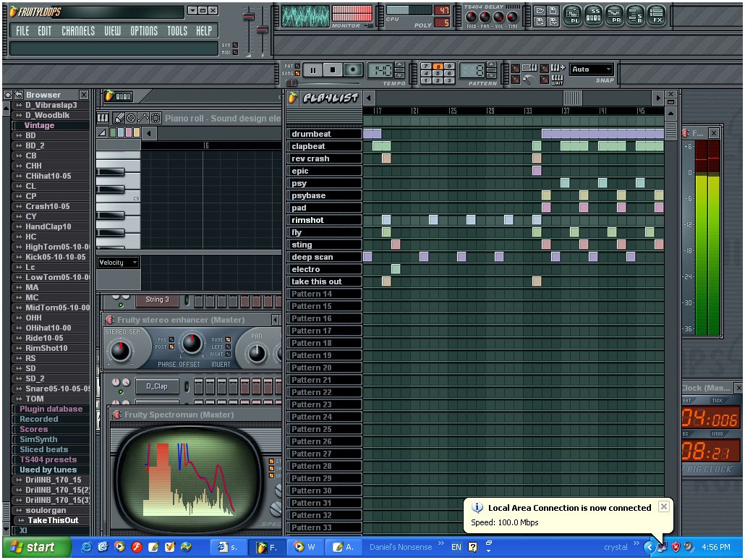Select the piano roll delete tool
The width and height of the screenshot is (745, 560).
(x=131, y=118)
